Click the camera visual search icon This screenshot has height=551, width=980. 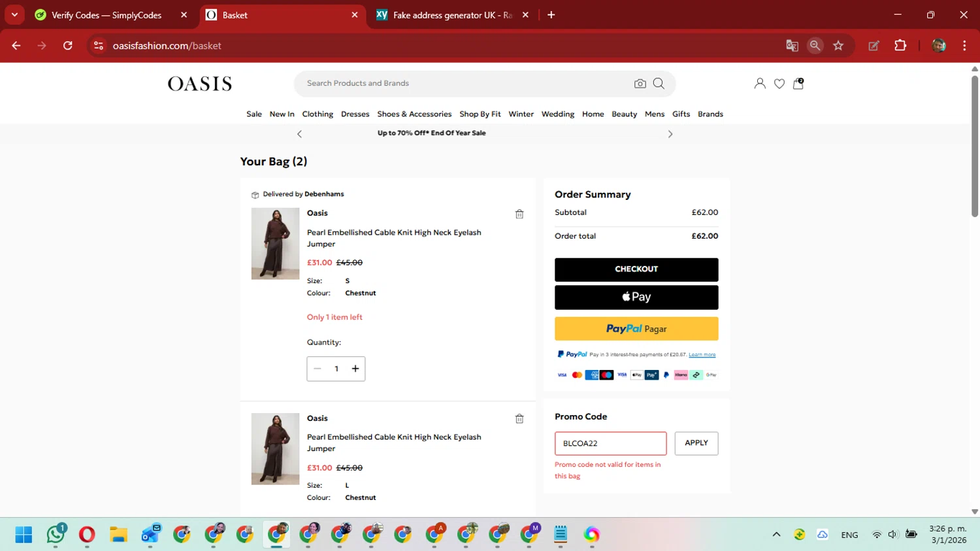click(640, 84)
